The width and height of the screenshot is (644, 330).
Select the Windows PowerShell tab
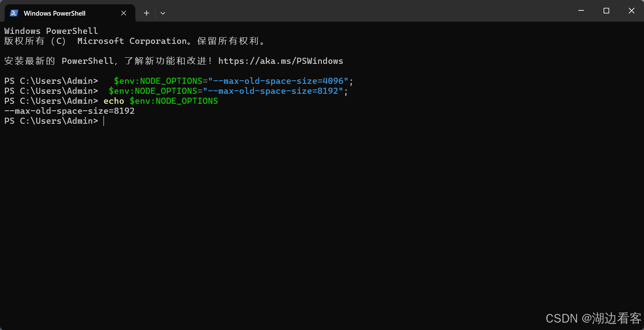click(x=70, y=13)
